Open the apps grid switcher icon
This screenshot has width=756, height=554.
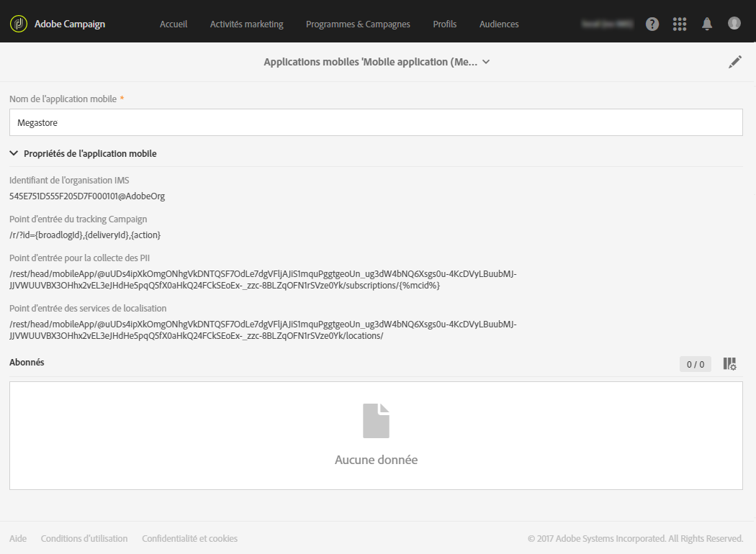click(x=680, y=24)
